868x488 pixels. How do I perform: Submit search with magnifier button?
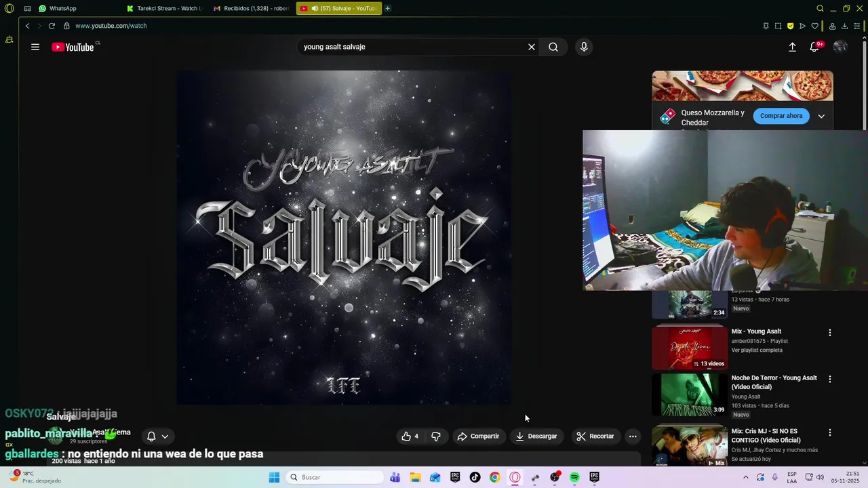point(553,47)
